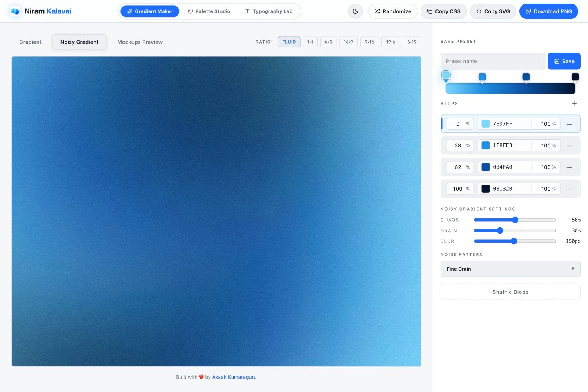
Task: Click the Niram Kalavai logo icon
Action: (15, 11)
